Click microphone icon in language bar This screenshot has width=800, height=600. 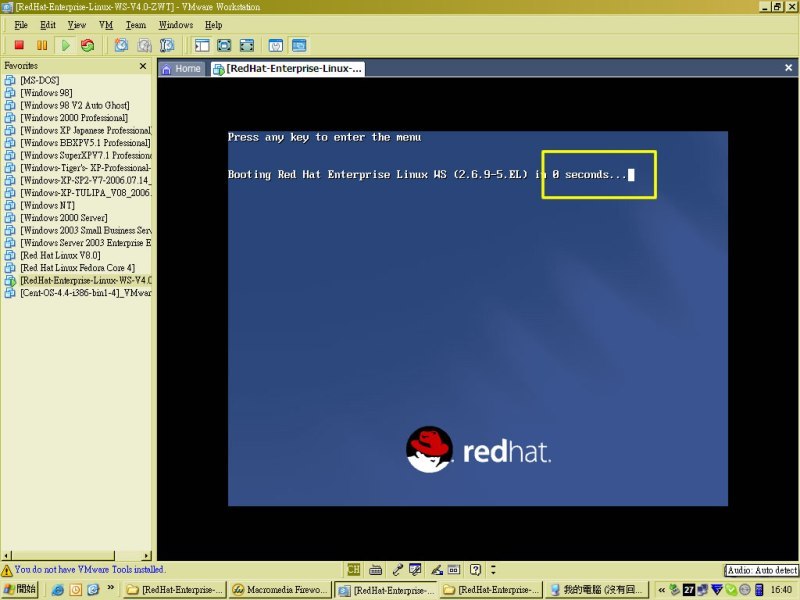[x=397, y=569]
